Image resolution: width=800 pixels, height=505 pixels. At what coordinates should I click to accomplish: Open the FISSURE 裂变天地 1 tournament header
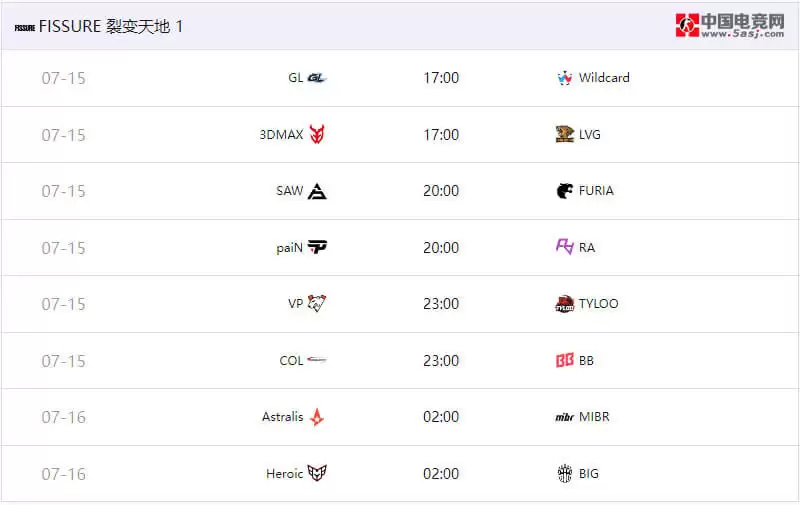(110, 27)
